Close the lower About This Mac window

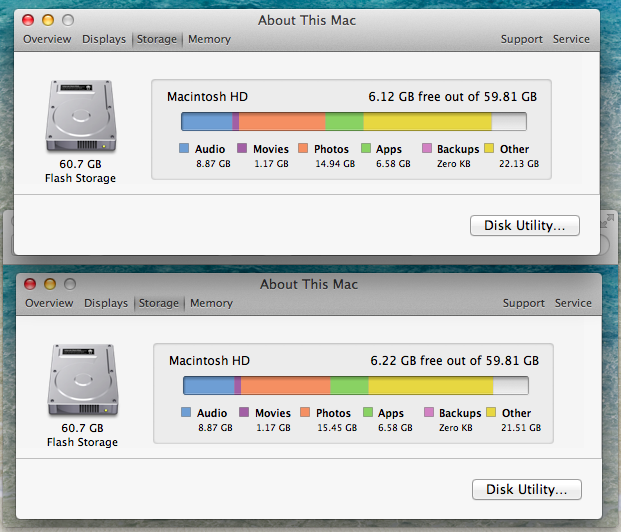coord(30,284)
